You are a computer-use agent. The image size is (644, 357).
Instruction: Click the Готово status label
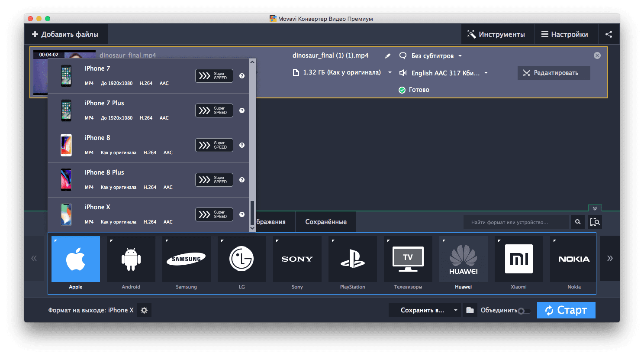419,90
